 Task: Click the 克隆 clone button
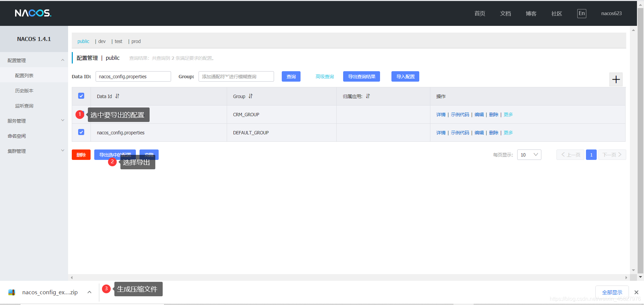click(x=149, y=155)
